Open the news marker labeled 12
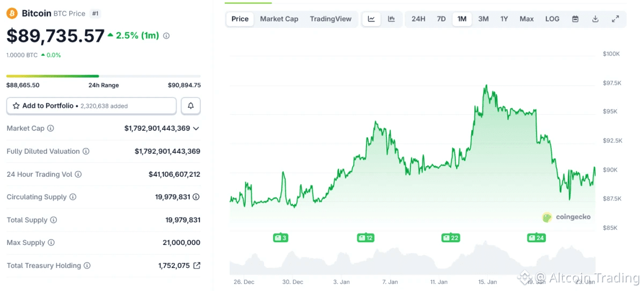This screenshot has height=291, width=644. pyautogui.click(x=365, y=237)
